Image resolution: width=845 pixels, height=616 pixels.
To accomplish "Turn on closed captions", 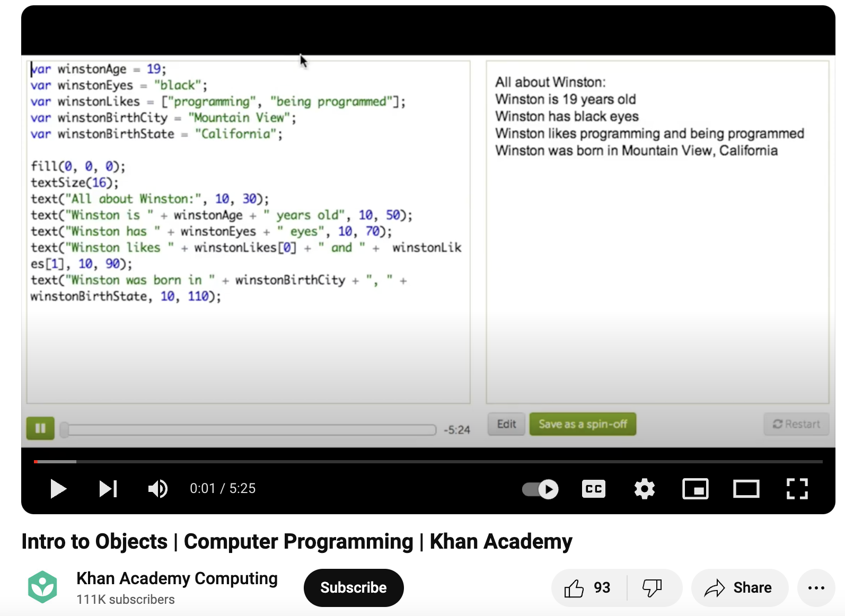I will [594, 489].
